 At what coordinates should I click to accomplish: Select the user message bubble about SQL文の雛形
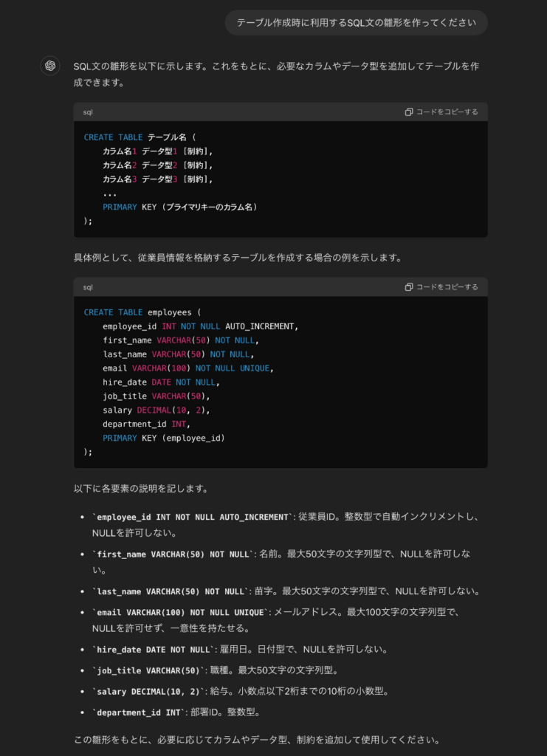[356, 23]
